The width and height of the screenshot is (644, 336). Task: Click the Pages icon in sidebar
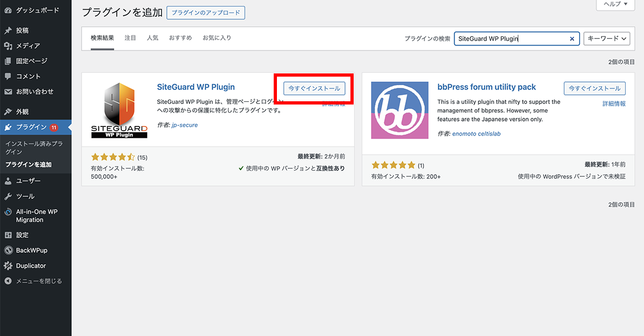[8, 61]
